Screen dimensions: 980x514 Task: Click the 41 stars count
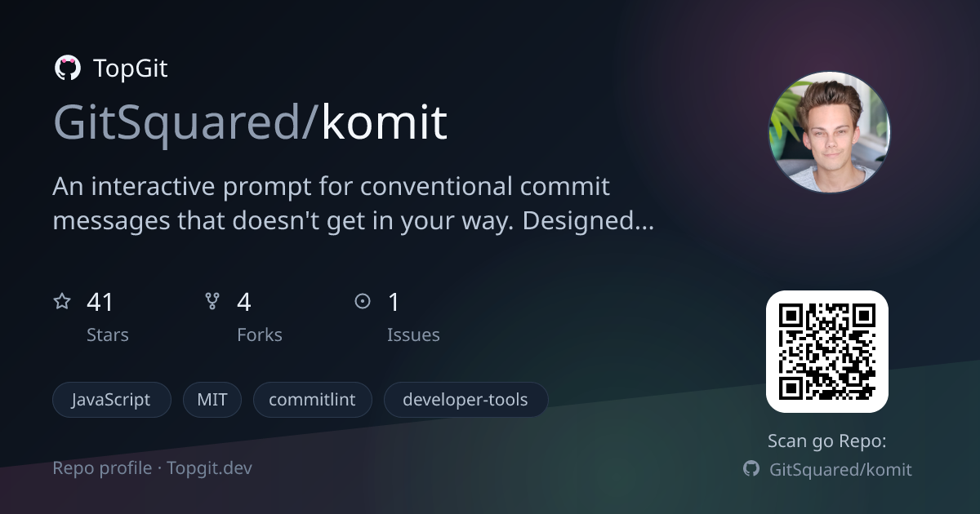pos(100,303)
